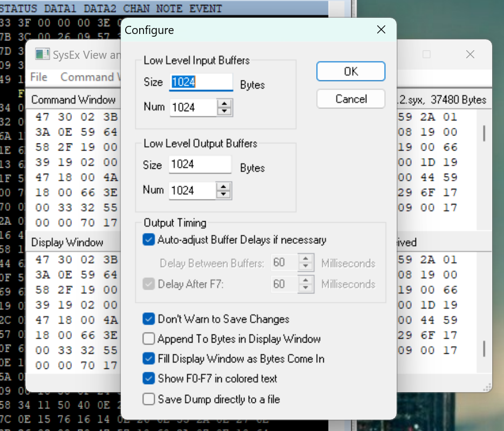The height and width of the screenshot is (431, 504).
Task: Increase Output Buffers Num with up arrow
Action: tap(224, 186)
